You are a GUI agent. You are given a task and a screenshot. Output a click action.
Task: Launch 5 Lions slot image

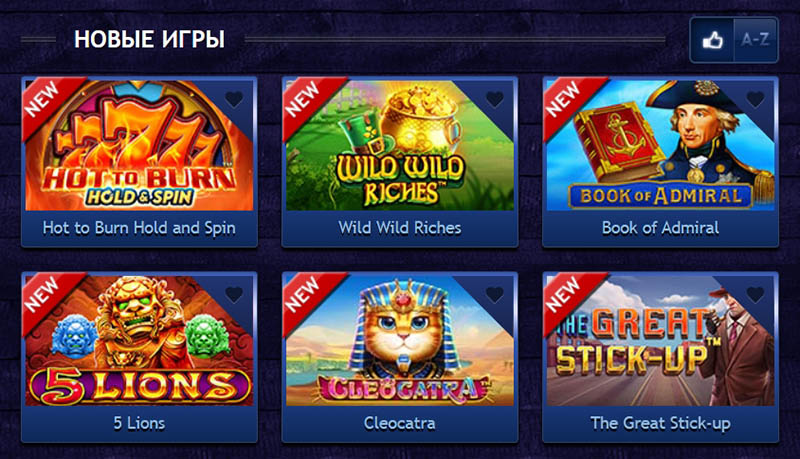pyautogui.click(x=139, y=341)
